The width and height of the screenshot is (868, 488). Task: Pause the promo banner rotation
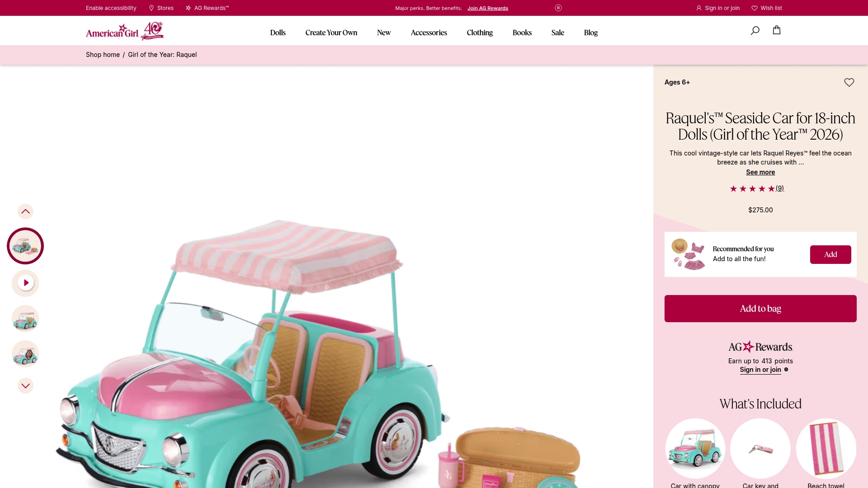tap(558, 8)
